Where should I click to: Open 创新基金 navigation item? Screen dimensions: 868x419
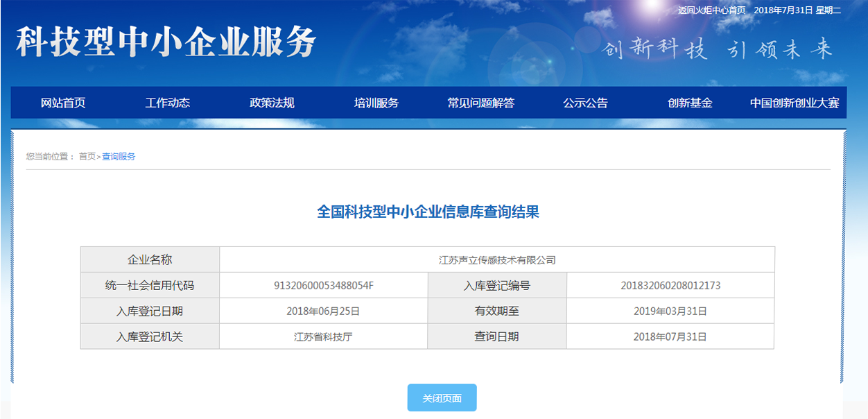click(x=690, y=103)
